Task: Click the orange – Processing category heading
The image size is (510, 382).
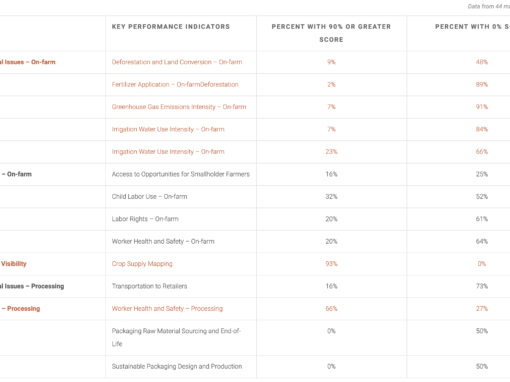Action: (20, 309)
